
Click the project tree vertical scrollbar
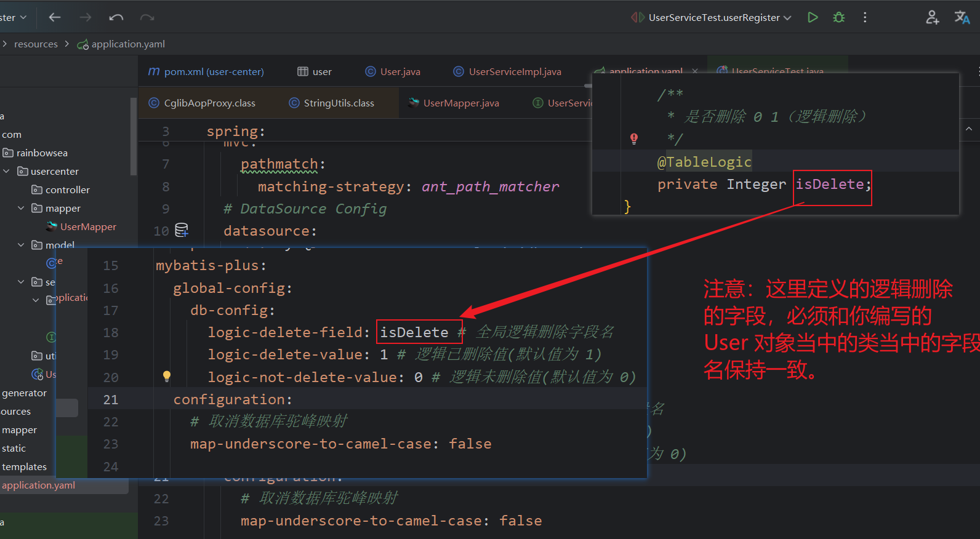134,137
